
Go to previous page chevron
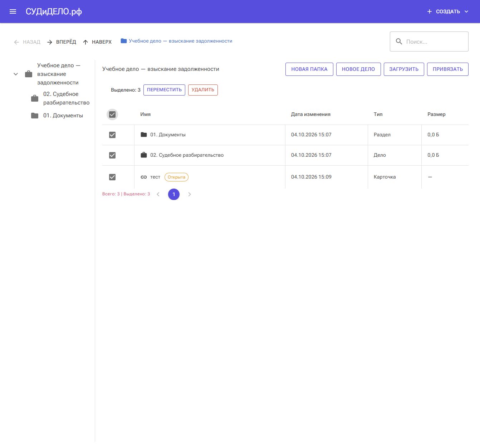[x=158, y=194]
